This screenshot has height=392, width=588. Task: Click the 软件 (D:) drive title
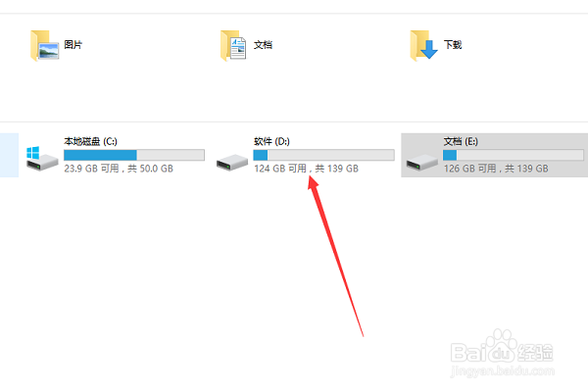tap(271, 141)
